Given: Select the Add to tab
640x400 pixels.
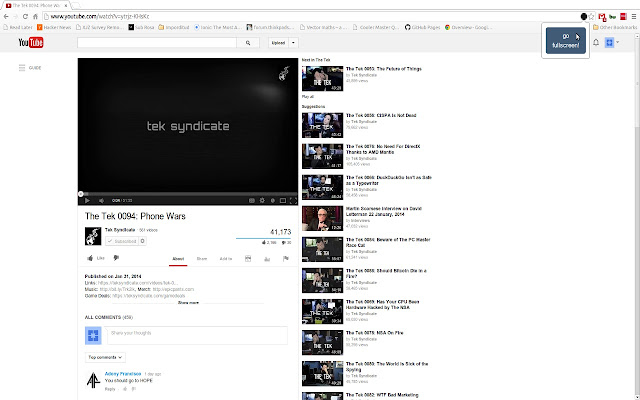Looking at the screenshot, I should click(226, 259).
